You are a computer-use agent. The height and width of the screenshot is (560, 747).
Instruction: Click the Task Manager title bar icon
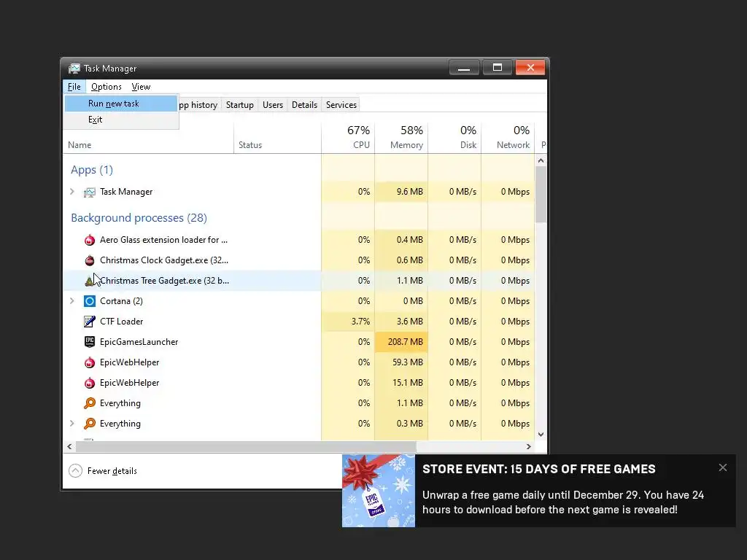click(x=74, y=69)
